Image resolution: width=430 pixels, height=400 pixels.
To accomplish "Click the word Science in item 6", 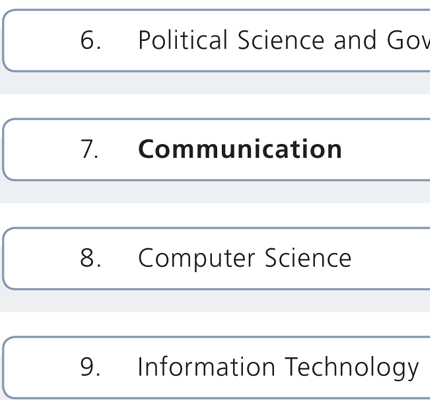I will pos(281,40).
